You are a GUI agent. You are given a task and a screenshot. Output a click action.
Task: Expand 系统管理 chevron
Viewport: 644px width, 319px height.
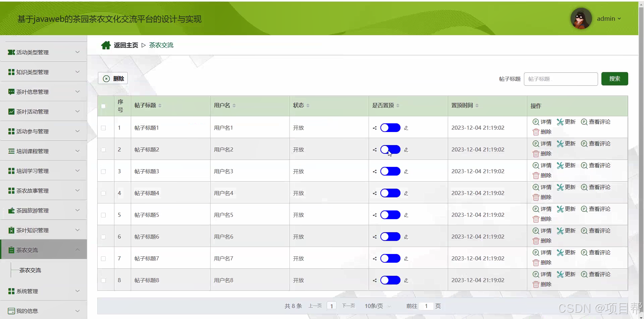pyautogui.click(x=77, y=291)
